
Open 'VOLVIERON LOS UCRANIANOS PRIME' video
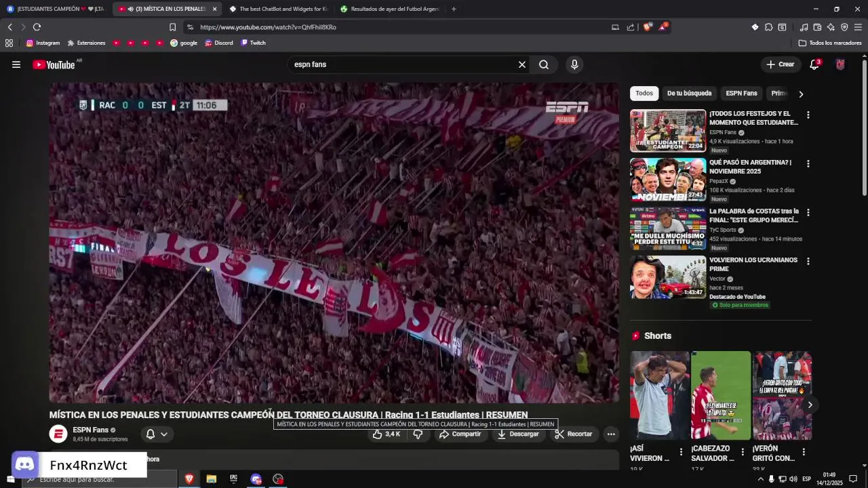point(753,264)
